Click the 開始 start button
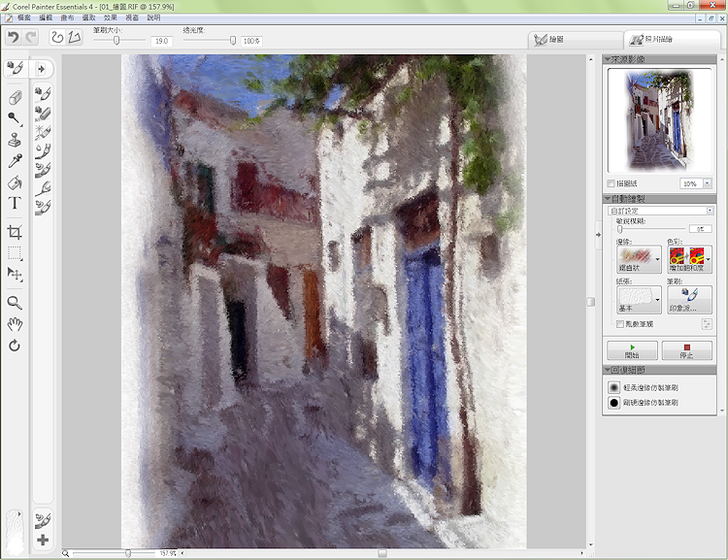728x560 pixels. click(632, 350)
